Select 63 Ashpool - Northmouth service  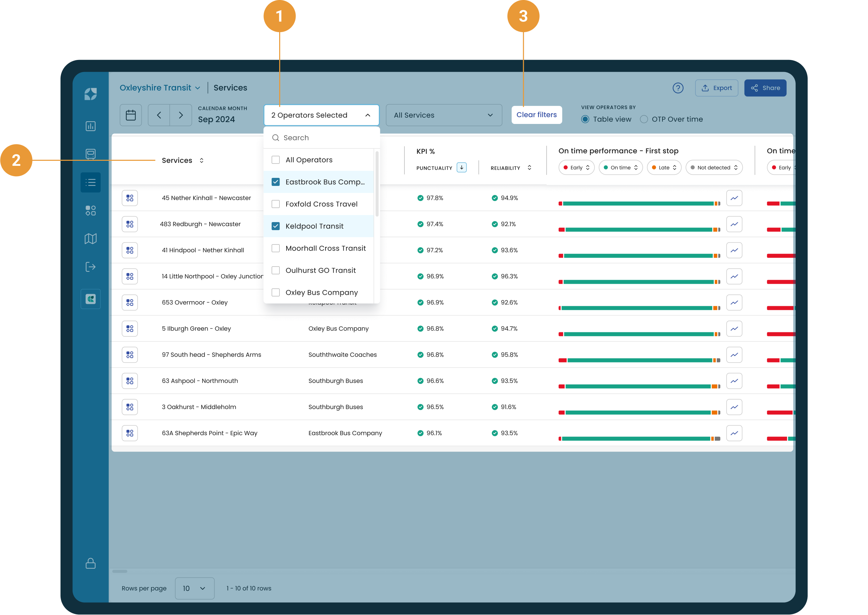point(200,381)
